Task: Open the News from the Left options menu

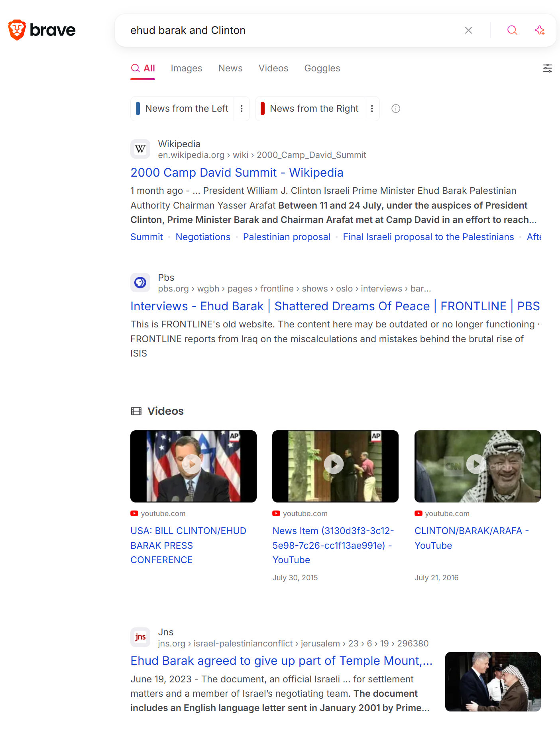Action: [242, 108]
